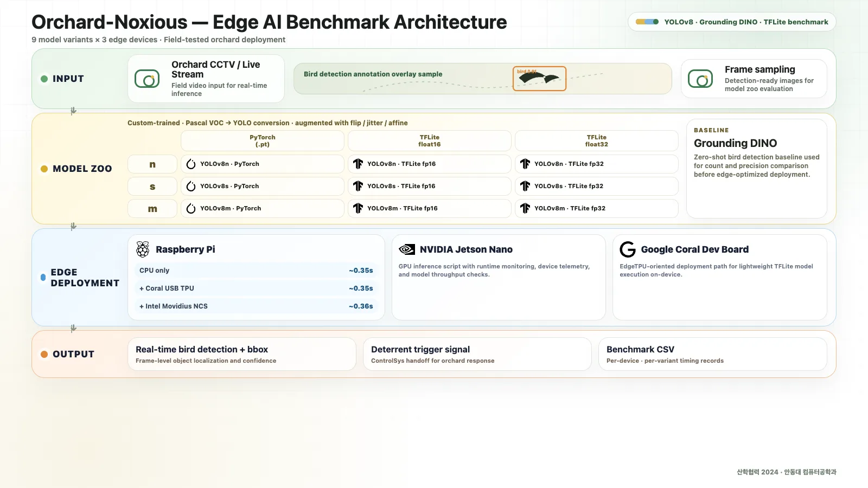Click the TFLite icon in YOLOv8n · TFLite fp32
The width and height of the screenshot is (868, 488).
pos(525,164)
